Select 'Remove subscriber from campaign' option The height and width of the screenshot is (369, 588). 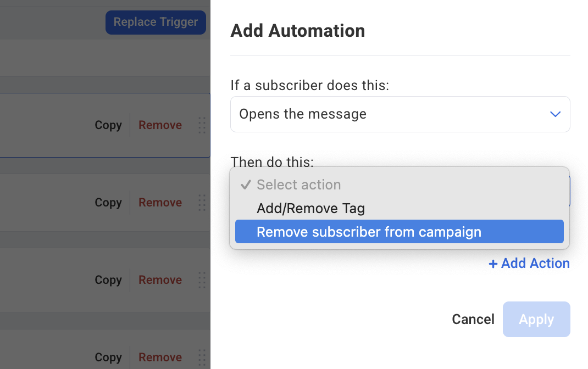click(399, 232)
